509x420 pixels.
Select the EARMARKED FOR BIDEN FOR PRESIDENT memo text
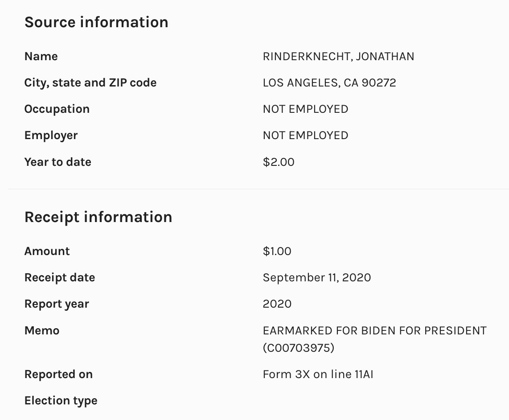374,331
